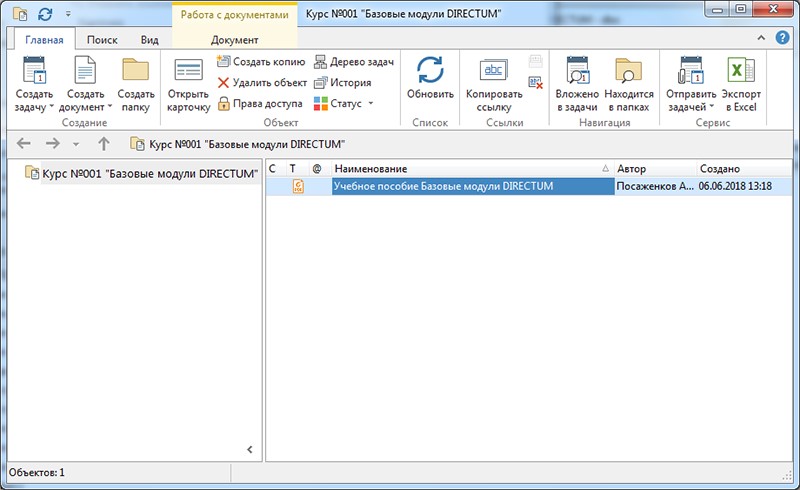Open Дерево задач
This screenshot has height=490, width=800.
click(x=354, y=62)
